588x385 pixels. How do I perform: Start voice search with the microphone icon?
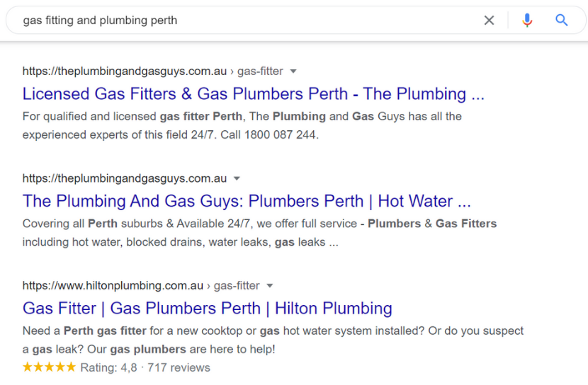pyautogui.click(x=527, y=21)
